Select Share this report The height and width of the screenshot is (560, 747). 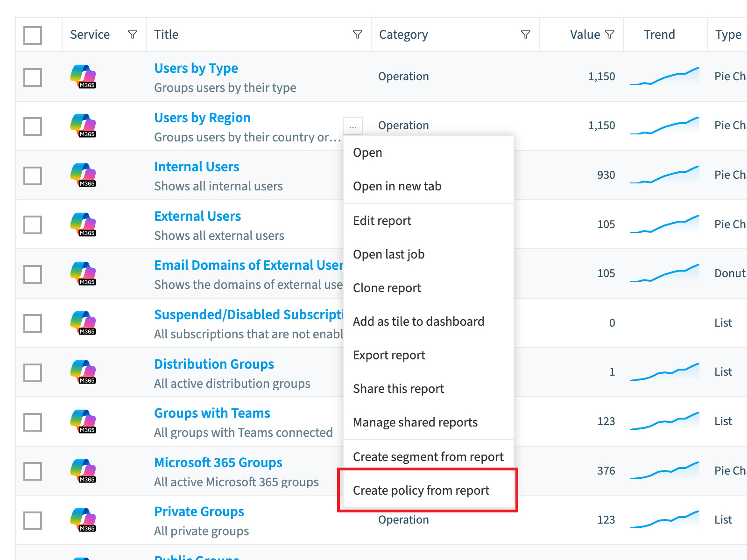(429, 389)
